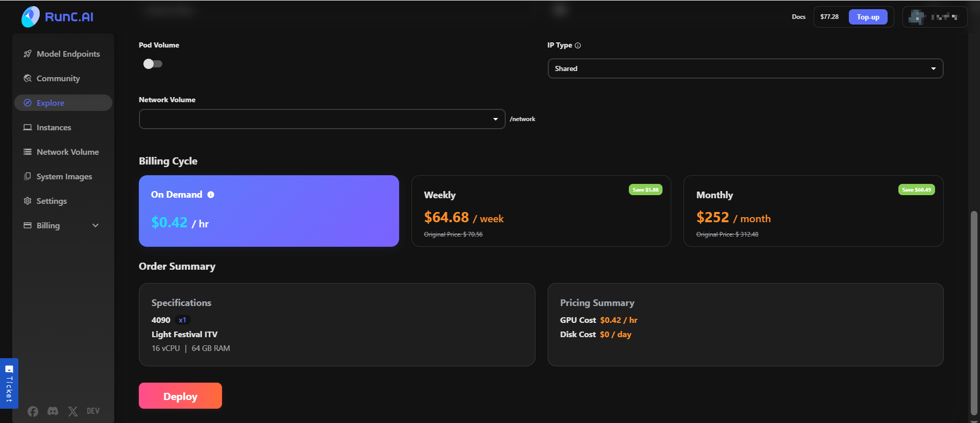Viewport: 980px width, 423px height.
Task: Go to Model Endpoints page
Action: pyautogui.click(x=68, y=54)
